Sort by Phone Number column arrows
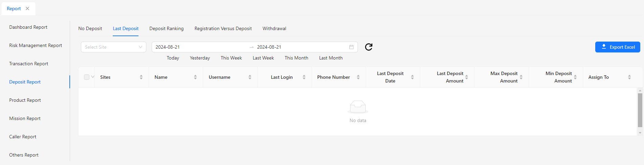Image resolution: width=644 pixels, height=165 pixels. tap(358, 77)
